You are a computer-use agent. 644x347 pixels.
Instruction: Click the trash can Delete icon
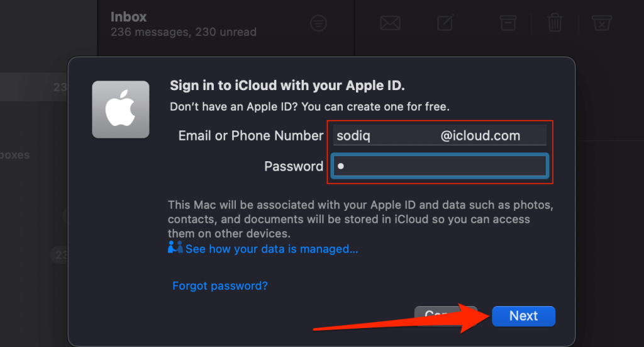click(x=555, y=22)
